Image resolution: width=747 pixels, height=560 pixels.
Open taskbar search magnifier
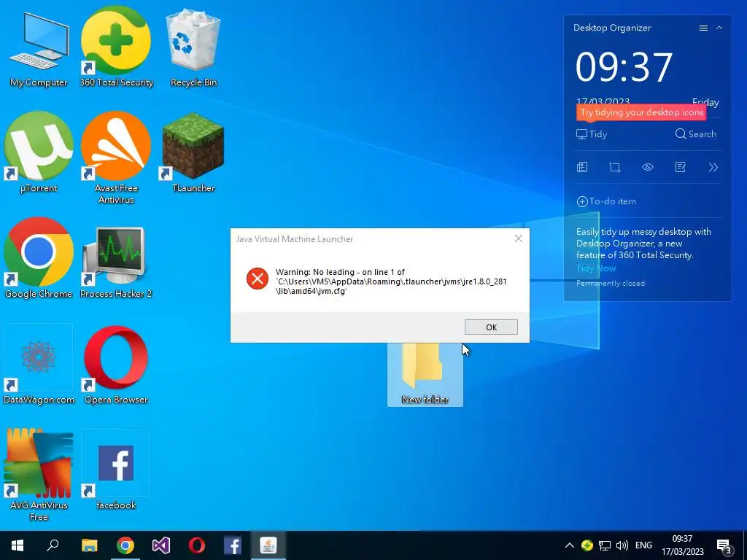click(x=53, y=545)
